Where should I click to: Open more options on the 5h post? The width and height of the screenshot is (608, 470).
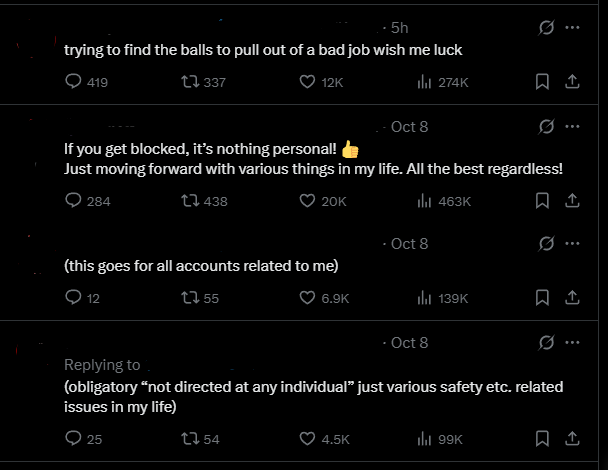572,28
